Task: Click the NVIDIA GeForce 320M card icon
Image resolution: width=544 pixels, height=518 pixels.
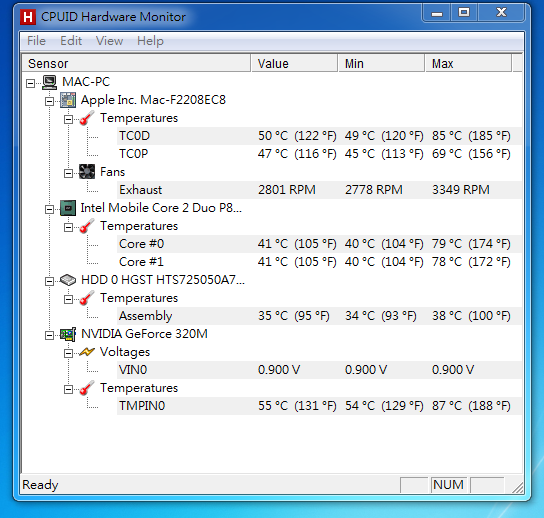Action: pyautogui.click(x=68, y=334)
